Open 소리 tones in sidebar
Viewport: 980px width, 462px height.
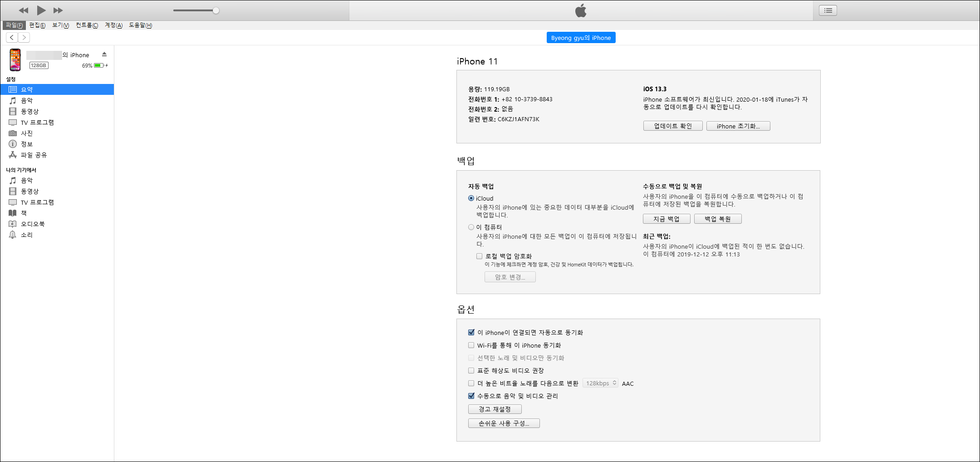click(x=57, y=235)
